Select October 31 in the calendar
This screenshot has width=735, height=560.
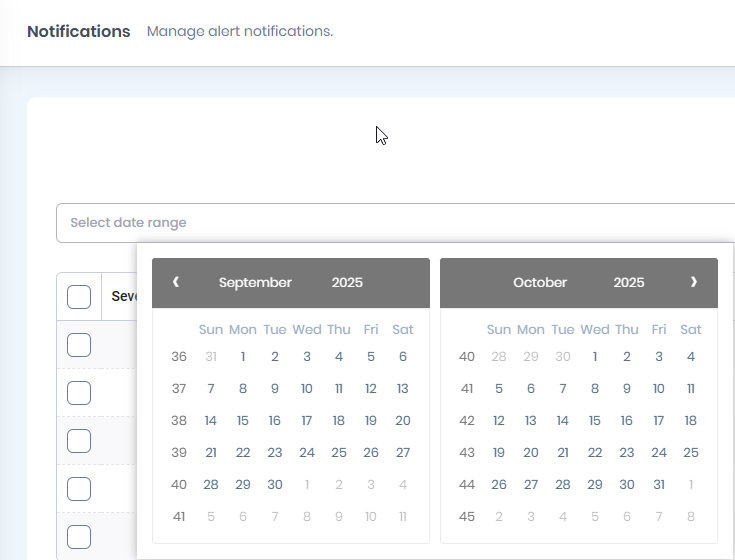point(659,485)
